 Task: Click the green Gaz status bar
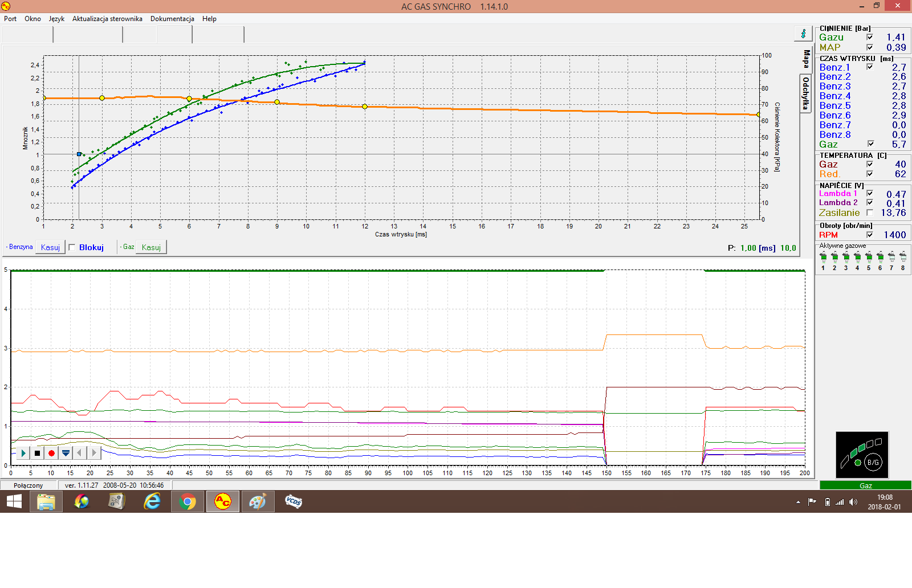(x=865, y=485)
